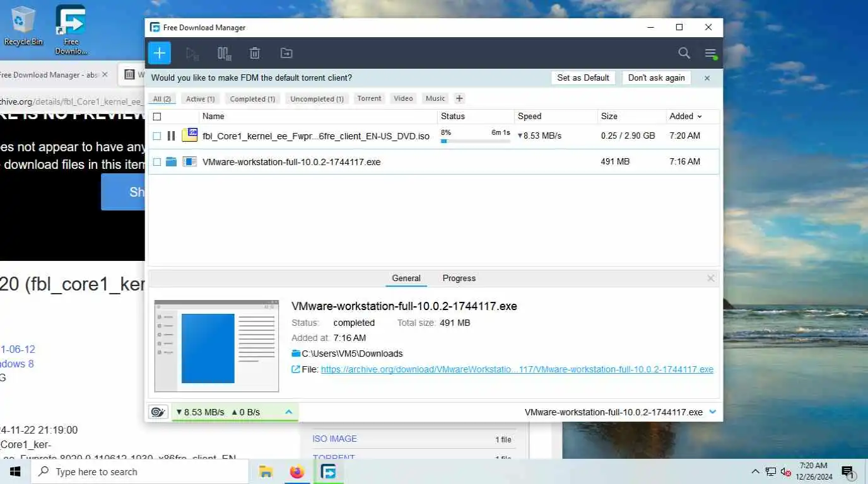The width and height of the screenshot is (868, 484).
Task: Click the ISO download progress bar
Action: 476,141
